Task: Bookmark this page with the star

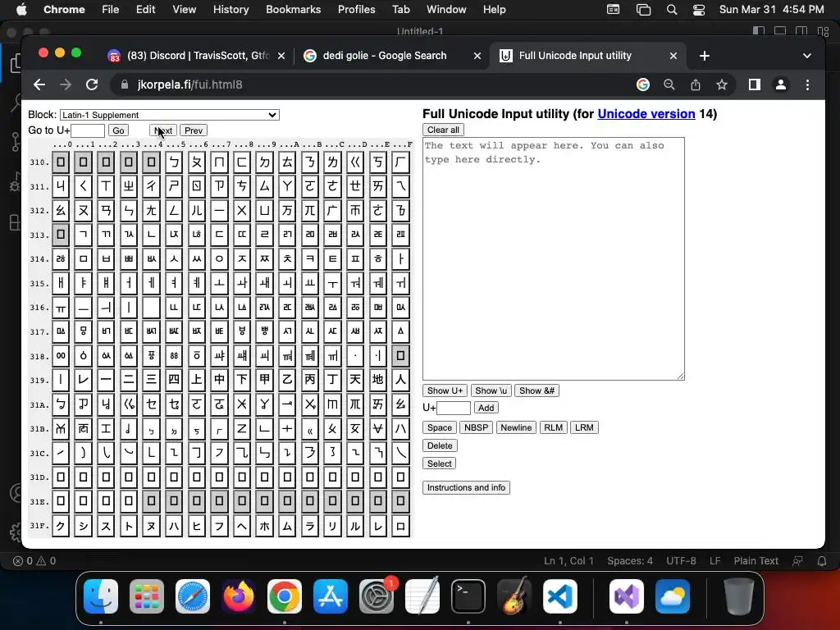Action: point(722,84)
